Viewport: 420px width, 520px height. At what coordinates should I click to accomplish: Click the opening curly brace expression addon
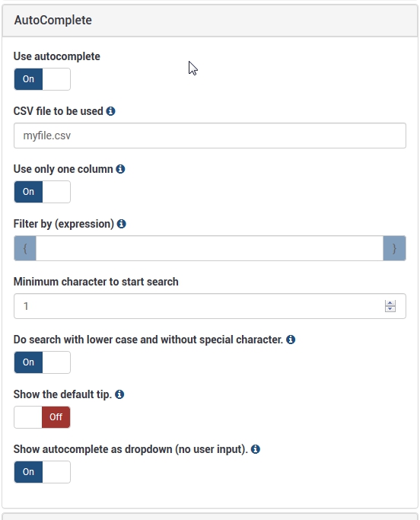coord(25,248)
